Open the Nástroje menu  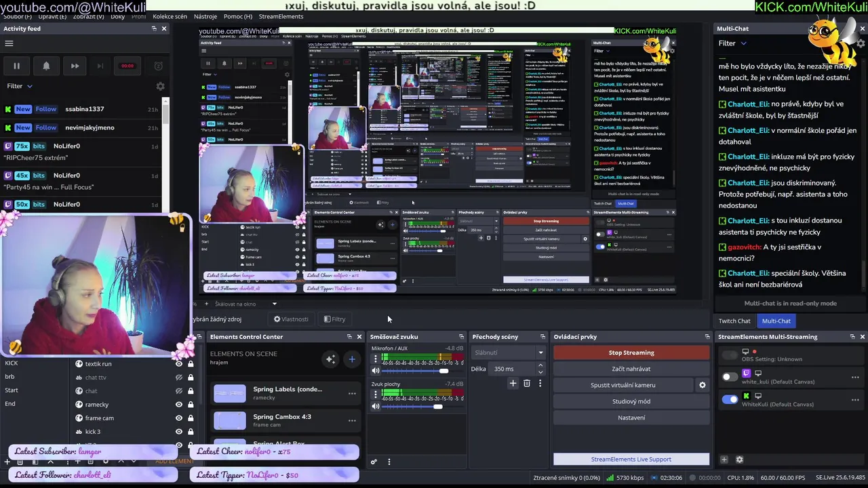pyautogui.click(x=205, y=16)
